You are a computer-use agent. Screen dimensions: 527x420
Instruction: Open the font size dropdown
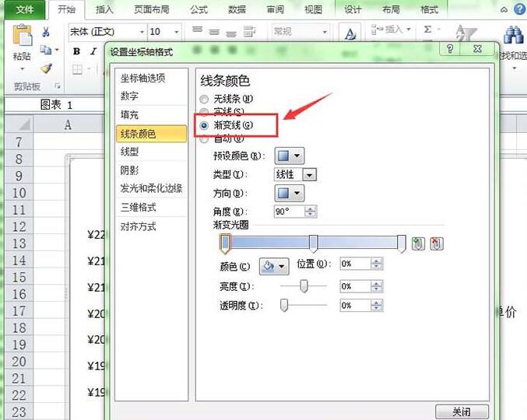(x=177, y=32)
